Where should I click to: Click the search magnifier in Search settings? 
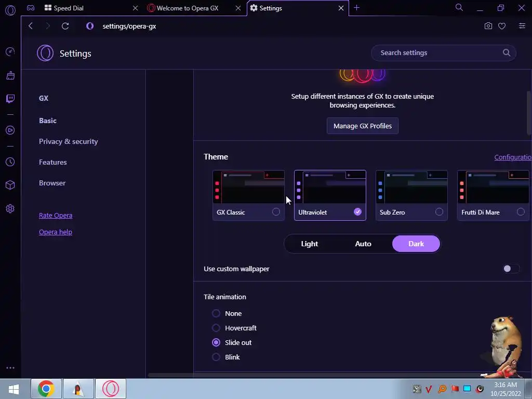506,52
